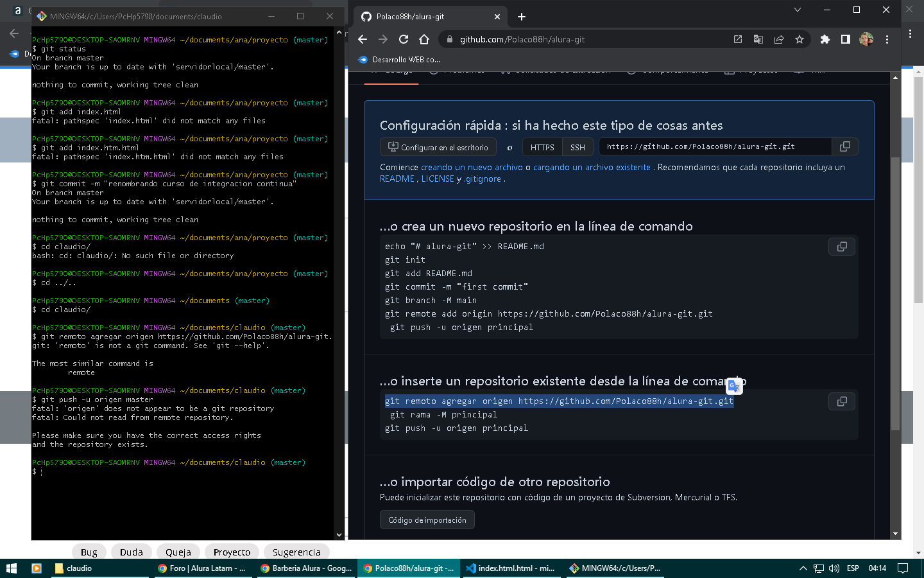
Task: Close the Polaco88h/alura-git tab
Action: 497,17
